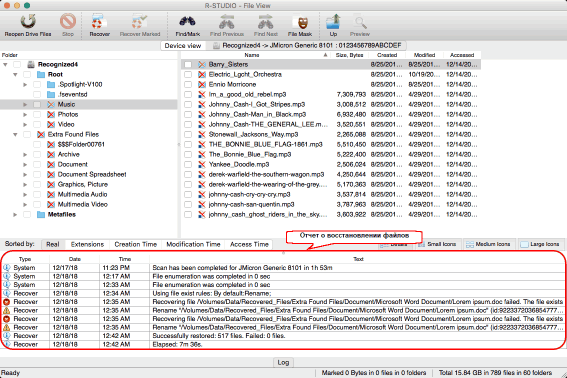Collapse the Extra Found Files node

15,135
